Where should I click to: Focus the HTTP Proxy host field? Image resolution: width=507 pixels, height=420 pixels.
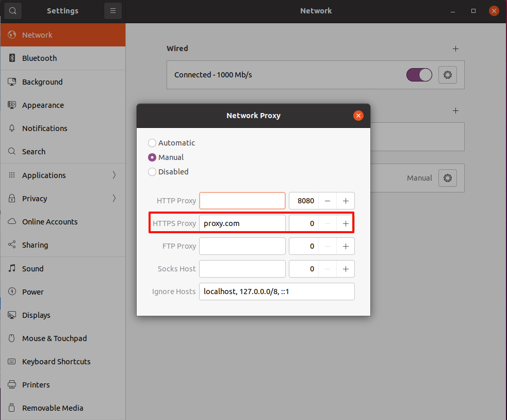pyautogui.click(x=242, y=201)
